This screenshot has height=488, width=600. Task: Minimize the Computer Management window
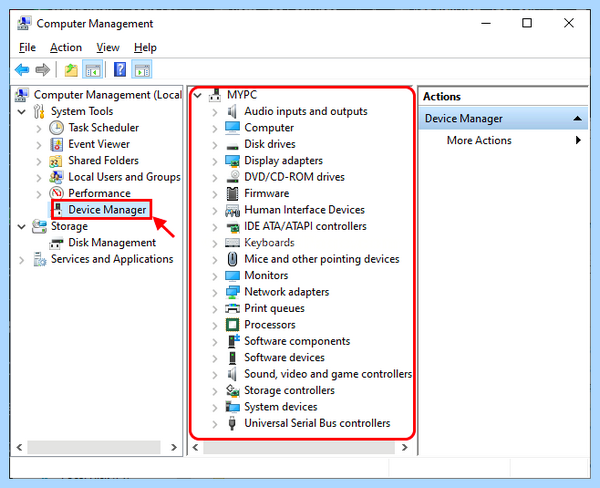coord(486,23)
